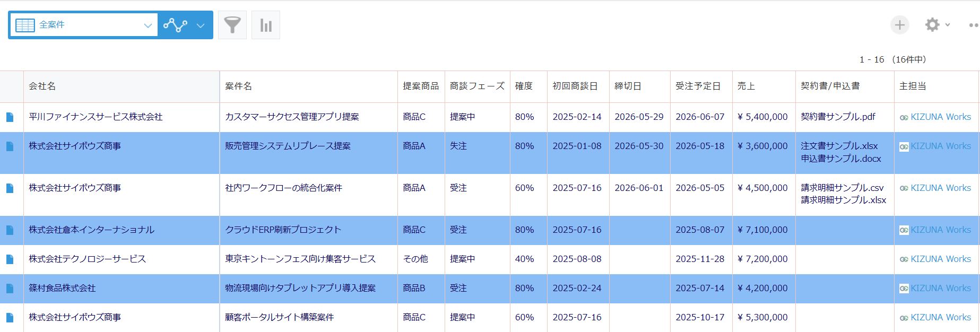Open KIZUNA Works link in クラウドERP刷新プロジェクト row
This screenshot has width=980, height=332.
(940, 230)
